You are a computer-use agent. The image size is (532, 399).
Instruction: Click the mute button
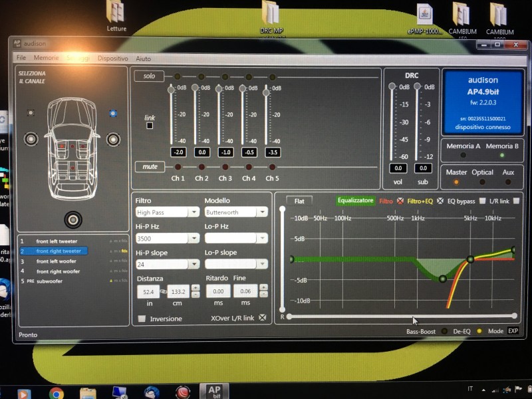[150, 167]
